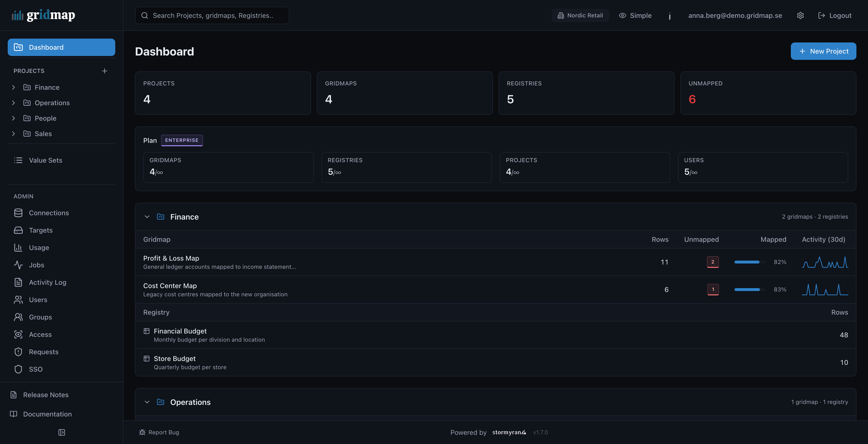Expand Sales project in sidebar tree
Image resolution: width=868 pixels, height=444 pixels.
coord(14,133)
